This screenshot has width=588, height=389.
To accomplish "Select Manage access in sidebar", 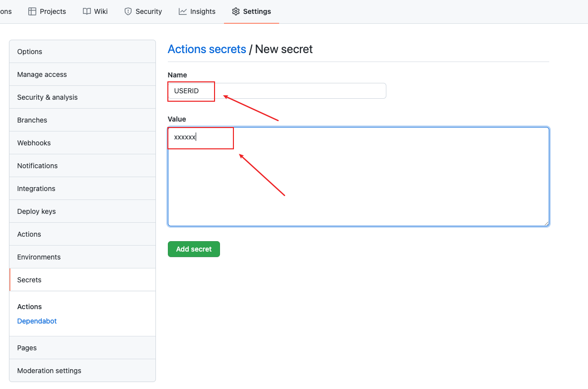I will [42, 74].
